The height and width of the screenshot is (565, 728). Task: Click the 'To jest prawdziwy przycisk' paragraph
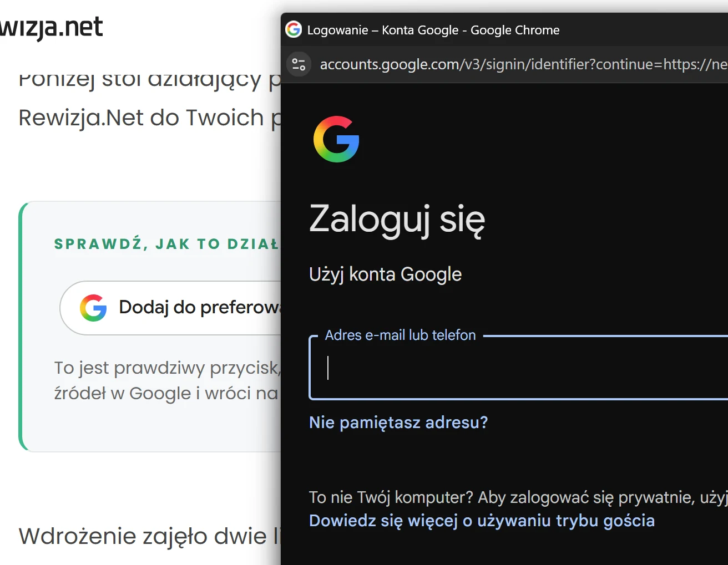point(167,380)
